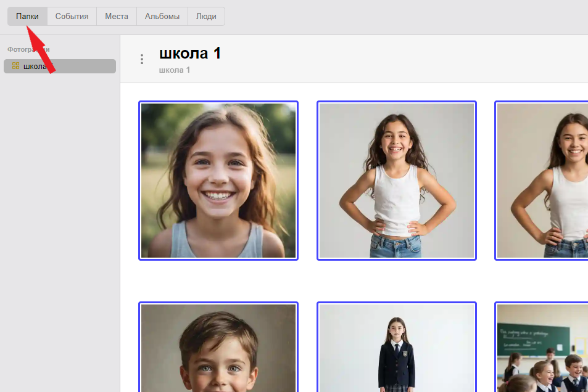Screen dimensions: 588x392
Task: Open the fully visible hands-on-hips girl photo
Action: (397, 181)
